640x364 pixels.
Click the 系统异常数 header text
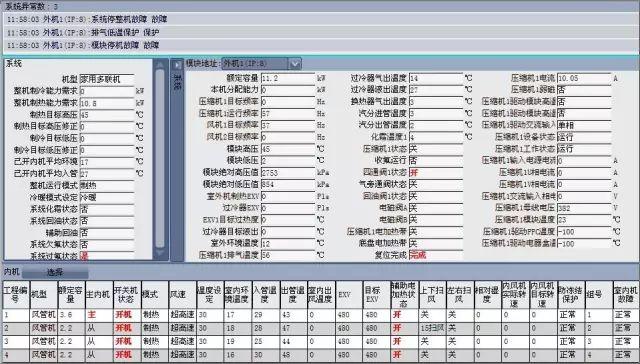31,6
